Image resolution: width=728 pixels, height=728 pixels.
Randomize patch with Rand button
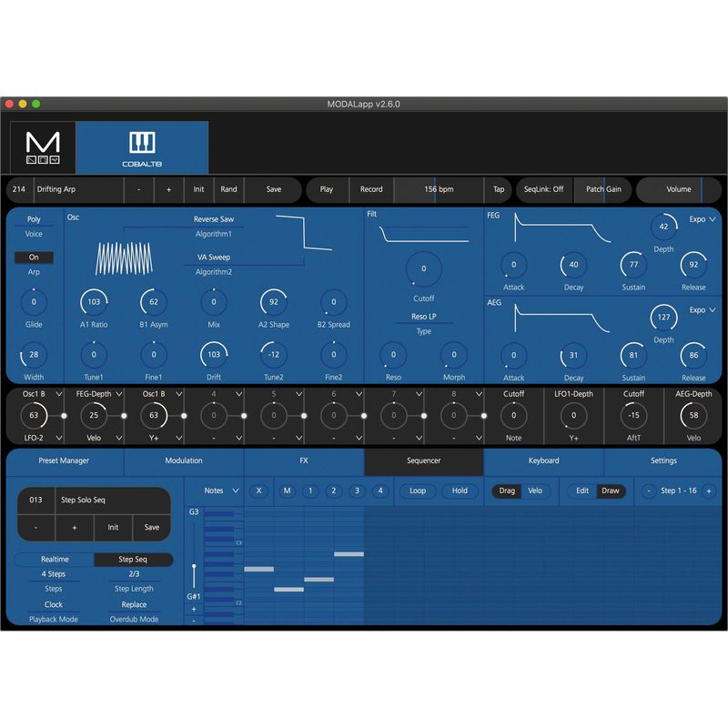click(229, 189)
